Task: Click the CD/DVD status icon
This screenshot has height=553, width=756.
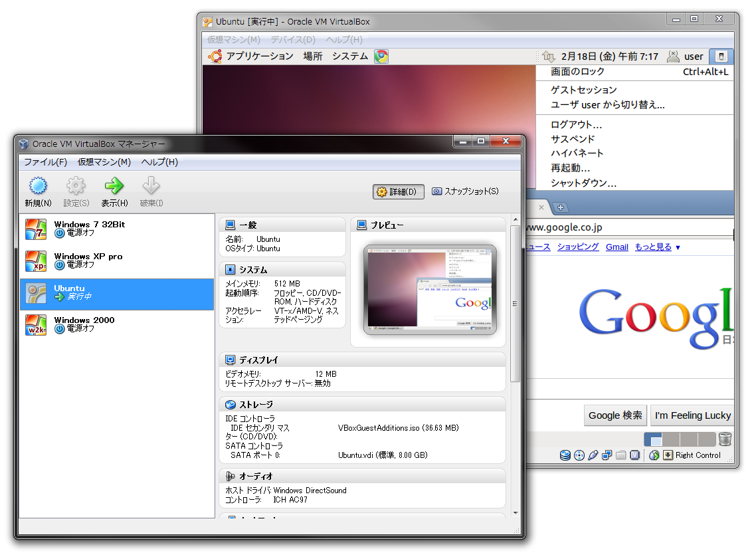Action: point(579,455)
